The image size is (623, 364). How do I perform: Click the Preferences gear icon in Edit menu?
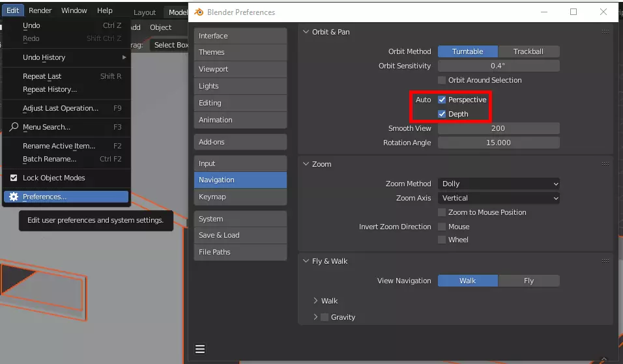click(x=14, y=197)
